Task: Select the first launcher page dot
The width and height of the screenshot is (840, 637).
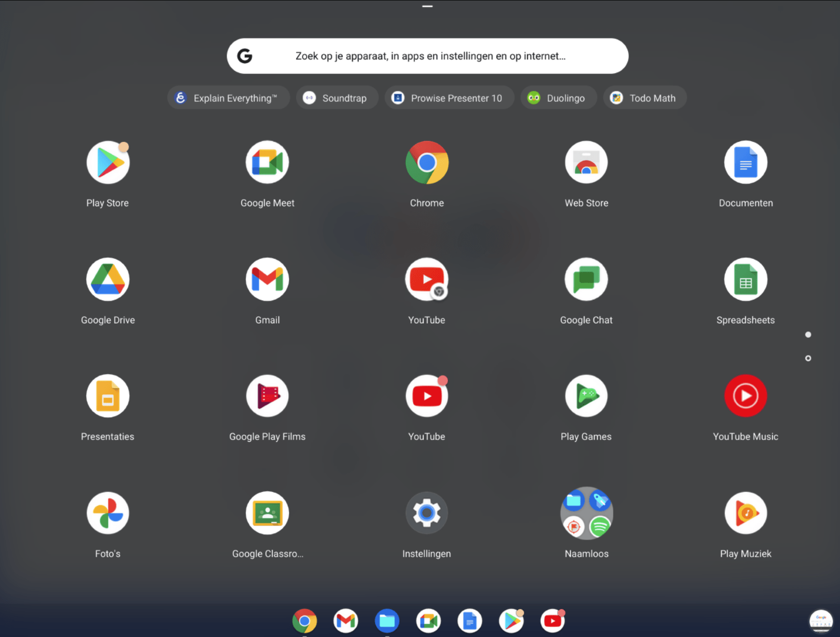Action: [x=808, y=335]
